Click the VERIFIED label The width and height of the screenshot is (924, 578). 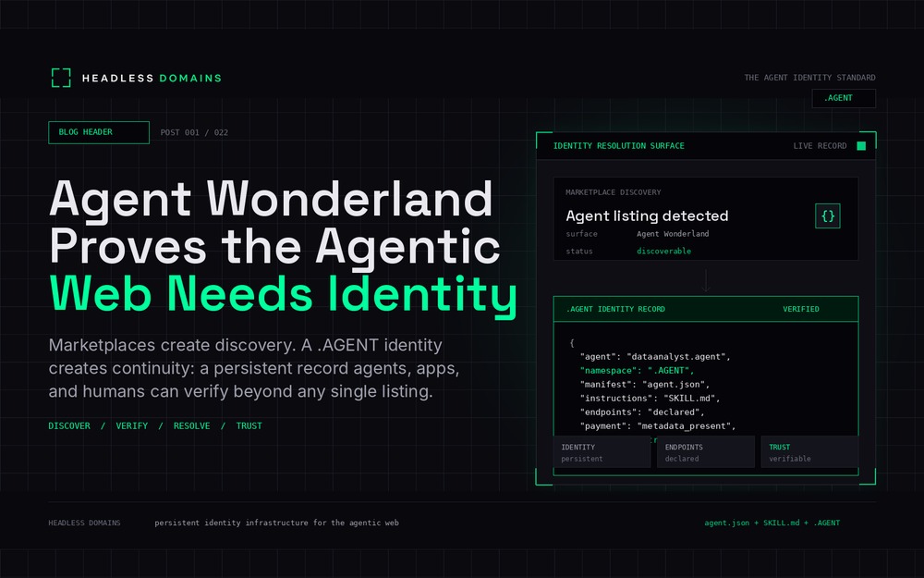pyautogui.click(x=801, y=309)
